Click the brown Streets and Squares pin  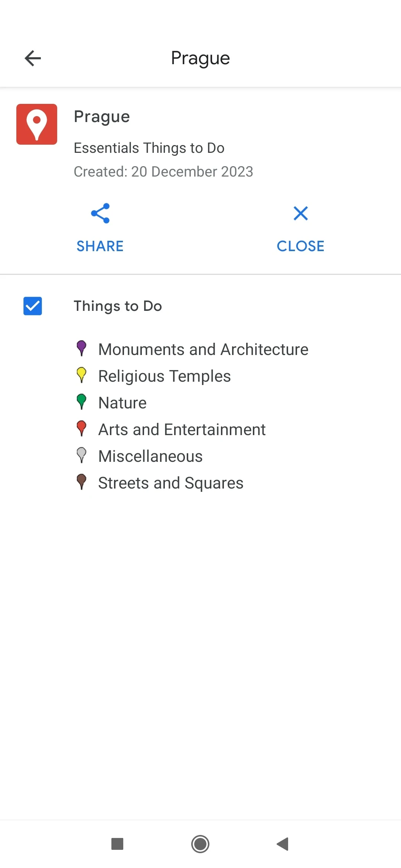coord(81,481)
